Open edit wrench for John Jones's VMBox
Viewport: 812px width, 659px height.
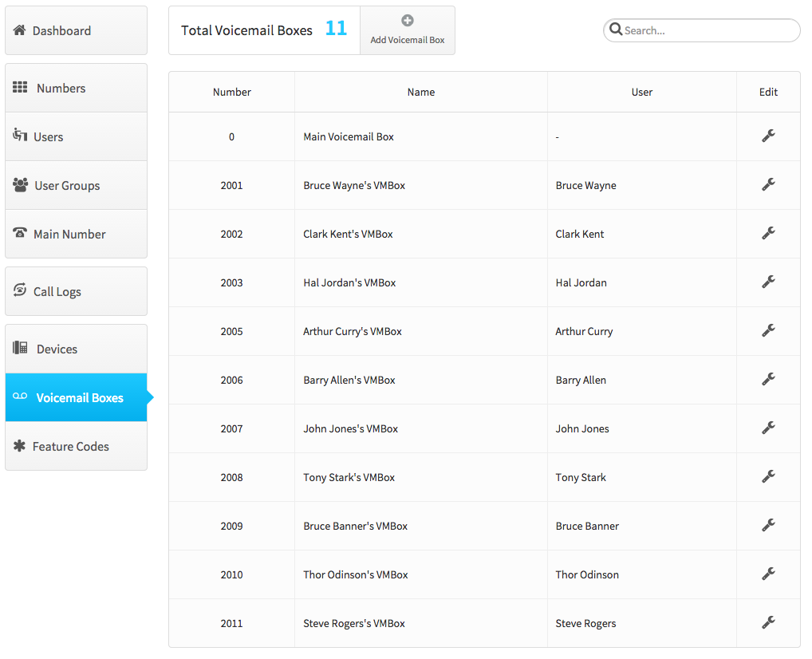click(x=768, y=428)
